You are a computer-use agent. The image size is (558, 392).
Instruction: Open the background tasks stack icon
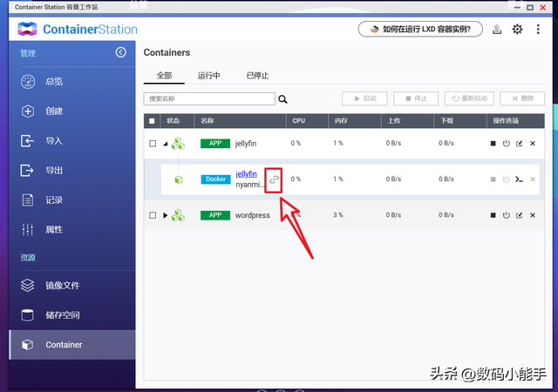pyautogui.click(x=497, y=29)
